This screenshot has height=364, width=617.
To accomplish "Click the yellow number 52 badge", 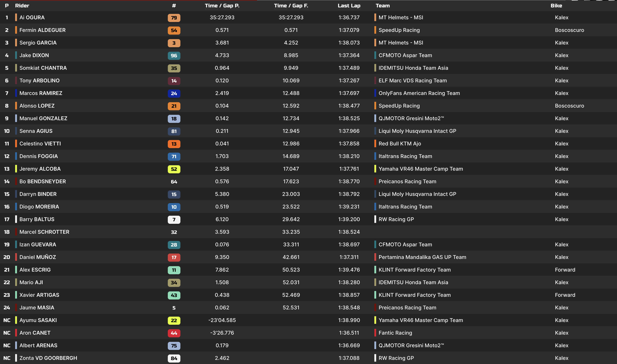I will [x=174, y=169].
